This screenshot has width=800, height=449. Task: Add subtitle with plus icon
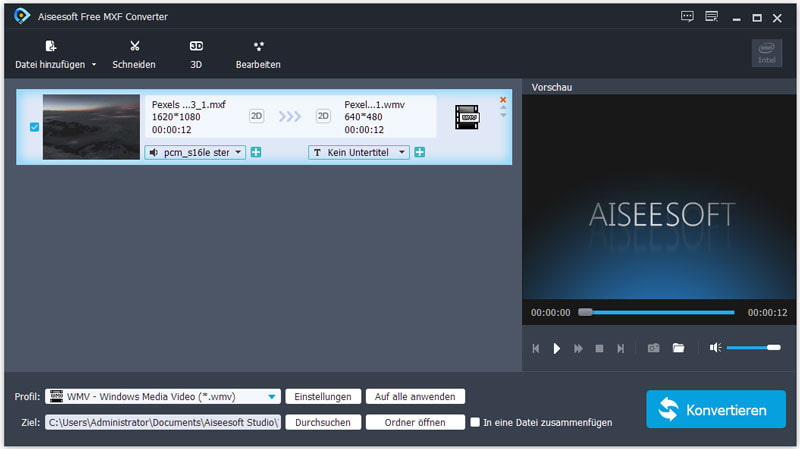[420, 153]
